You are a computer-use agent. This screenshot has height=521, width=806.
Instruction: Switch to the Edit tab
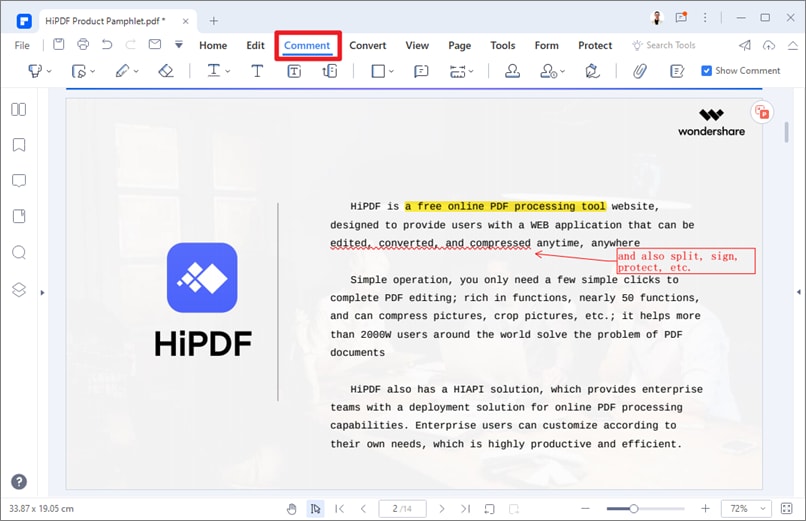[x=255, y=45]
